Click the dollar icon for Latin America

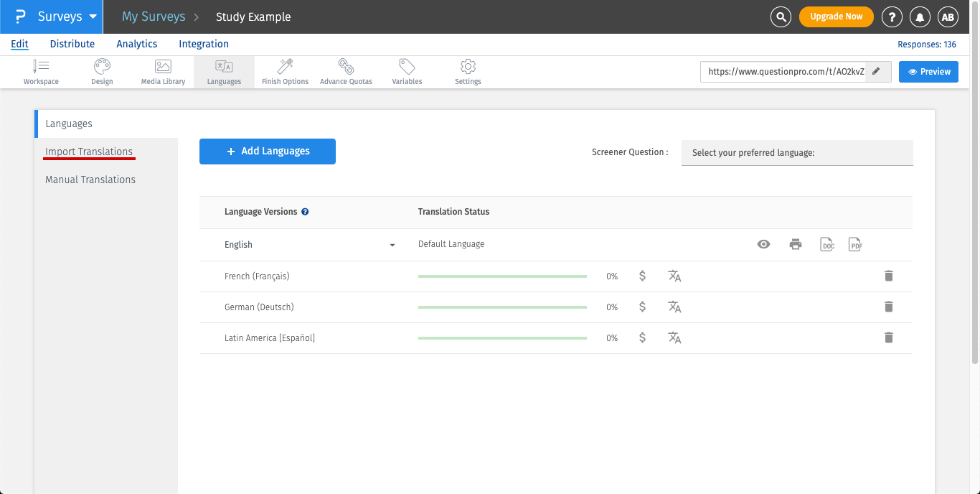[642, 337]
